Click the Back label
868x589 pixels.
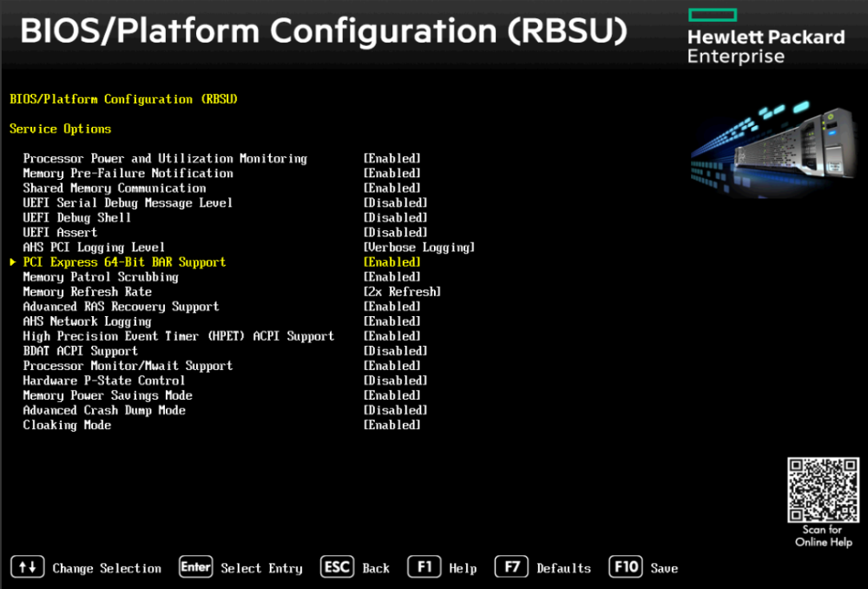[376, 568]
